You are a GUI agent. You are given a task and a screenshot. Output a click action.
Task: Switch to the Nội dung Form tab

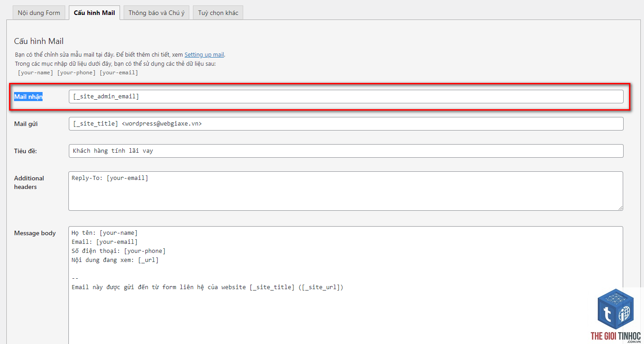tap(39, 13)
